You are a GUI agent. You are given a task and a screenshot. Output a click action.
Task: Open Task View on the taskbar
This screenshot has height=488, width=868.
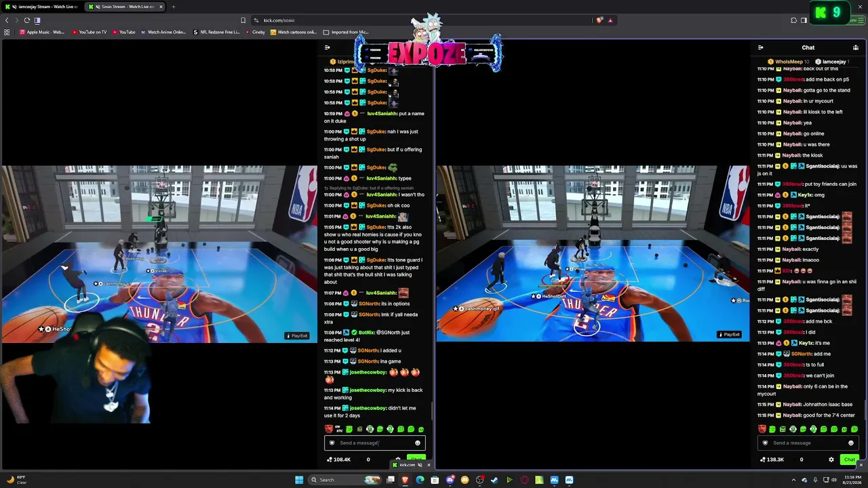[x=391, y=480]
